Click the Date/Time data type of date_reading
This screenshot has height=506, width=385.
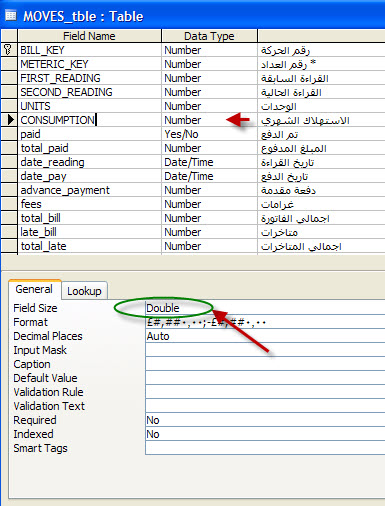click(x=209, y=162)
